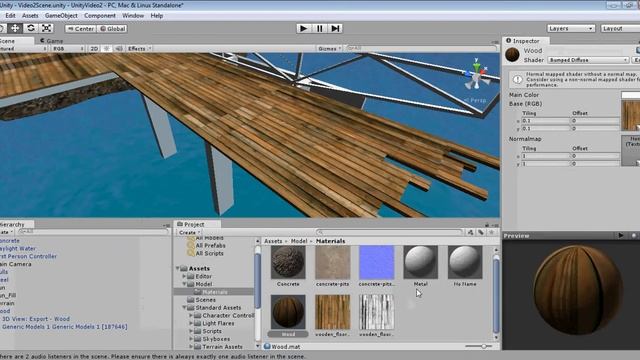Open the RGB render mode dropdown

[68, 49]
